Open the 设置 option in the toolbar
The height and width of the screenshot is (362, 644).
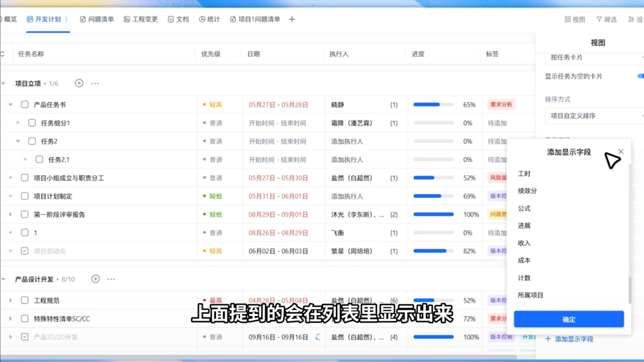pyautogui.click(x=636, y=19)
